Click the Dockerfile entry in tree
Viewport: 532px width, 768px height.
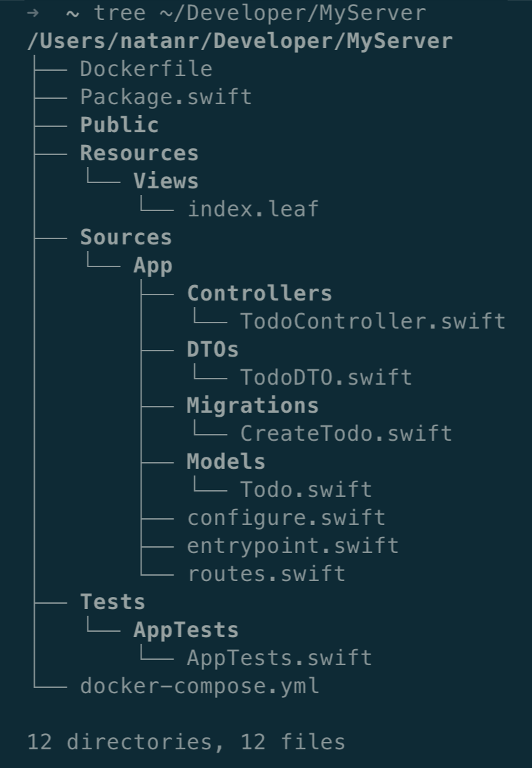[x=146, y=69]
